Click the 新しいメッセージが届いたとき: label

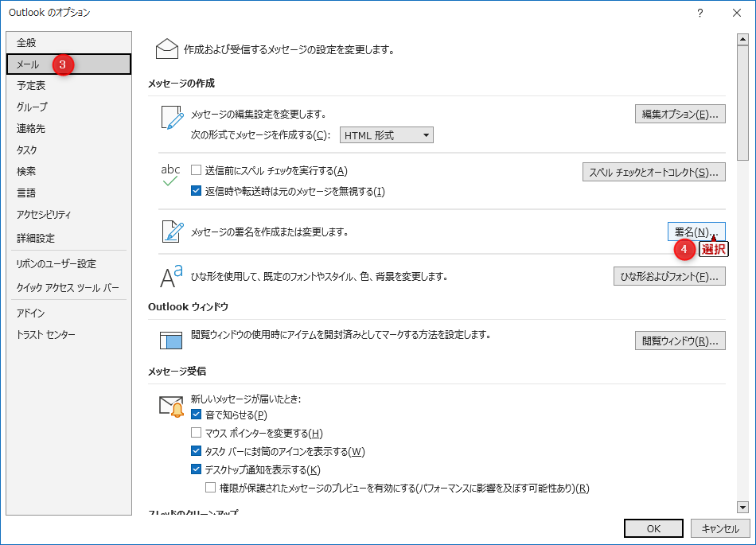point(246,399)
